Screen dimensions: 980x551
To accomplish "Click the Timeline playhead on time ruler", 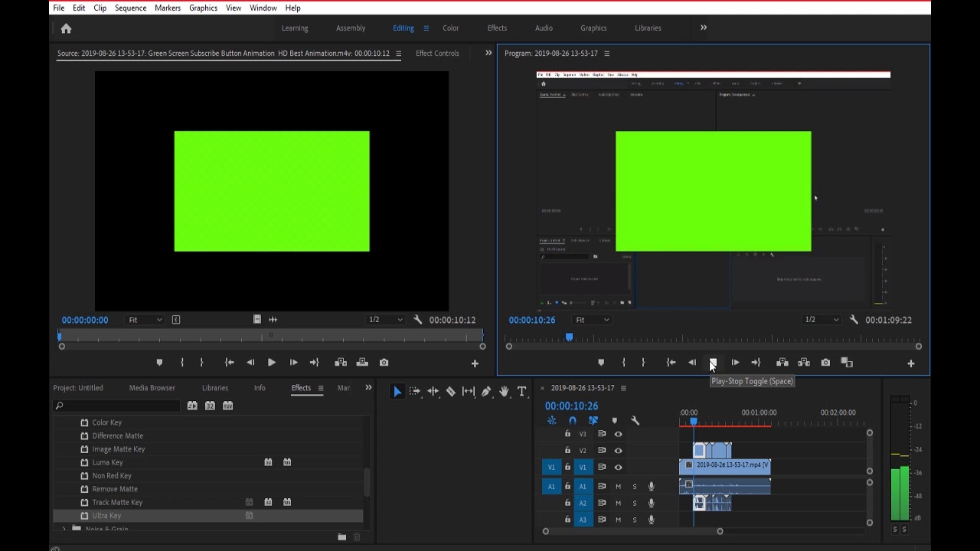I will click(x=694, y=422).
